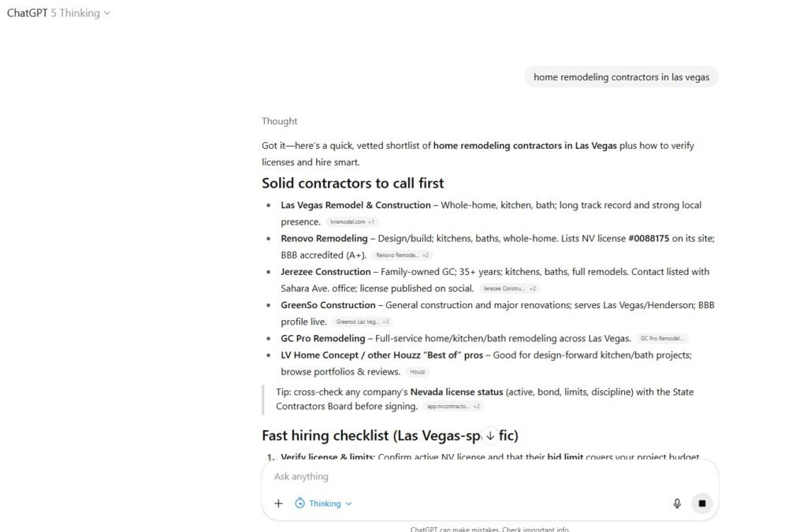Click the Fast hiring checklist heading
Viewport: 807px width, 532px height.
[x=370, y=436]
